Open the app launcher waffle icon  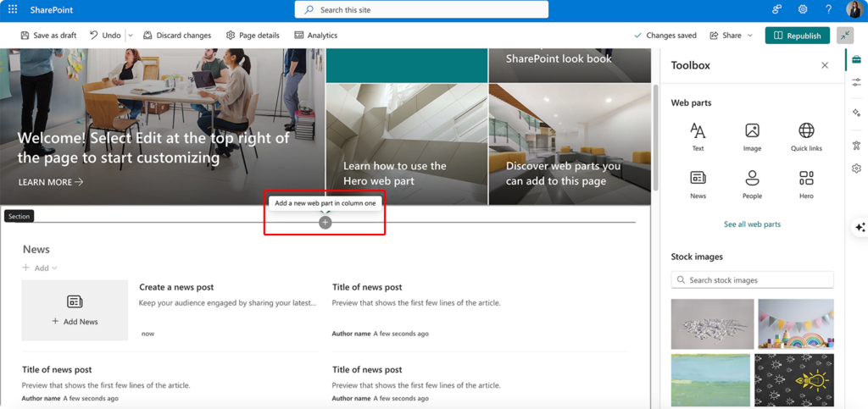click(x=12, y=9)
